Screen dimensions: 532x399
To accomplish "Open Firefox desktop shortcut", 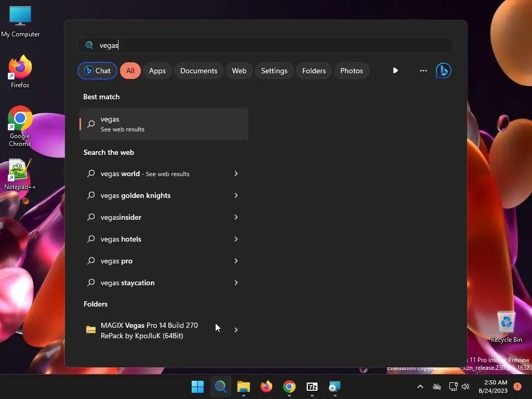I will pos(20,72).
